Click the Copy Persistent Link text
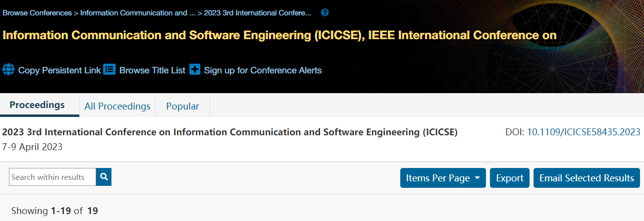The width and height of the screenshot is (644, 221). click(x=59, y=70)
